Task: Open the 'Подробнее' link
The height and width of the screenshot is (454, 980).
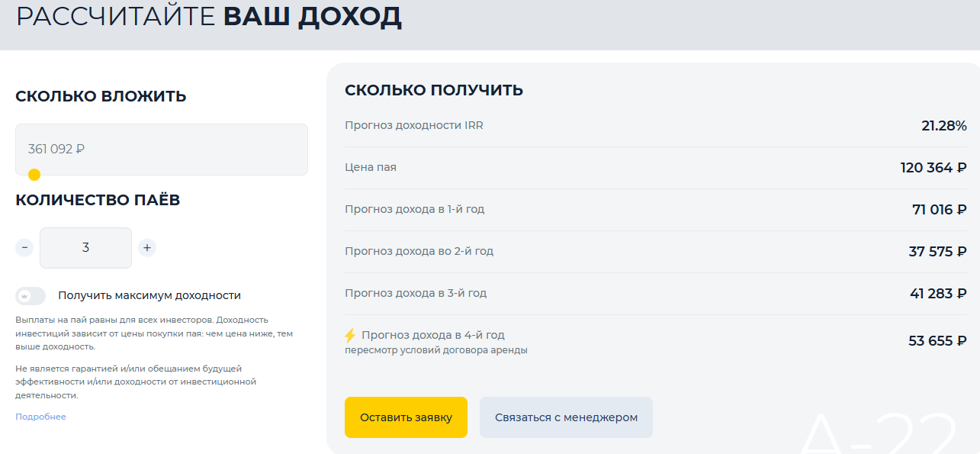Action: (x=40, y=417)
